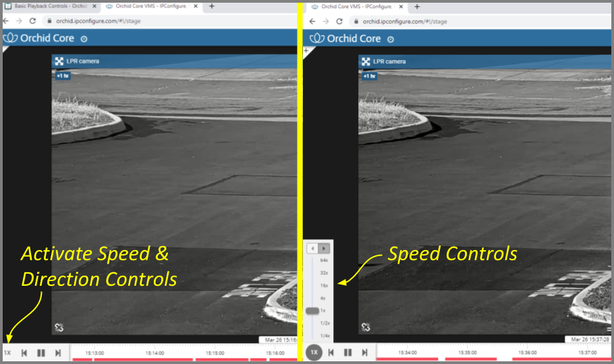The width and height of the screenshot is (614, 364).
Task: Step back one frame in the left screenshot
Action: [x=24, y=353]
